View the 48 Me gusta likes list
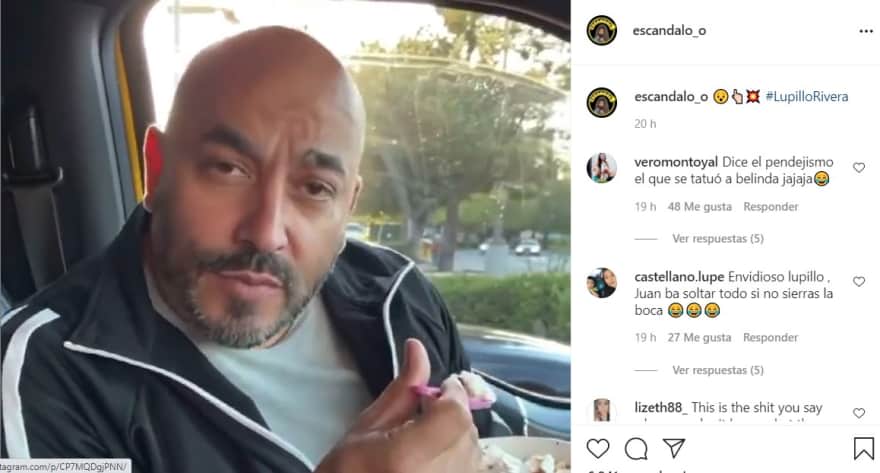The height and width of the screenshot is (473, 880). click(700, 206)
